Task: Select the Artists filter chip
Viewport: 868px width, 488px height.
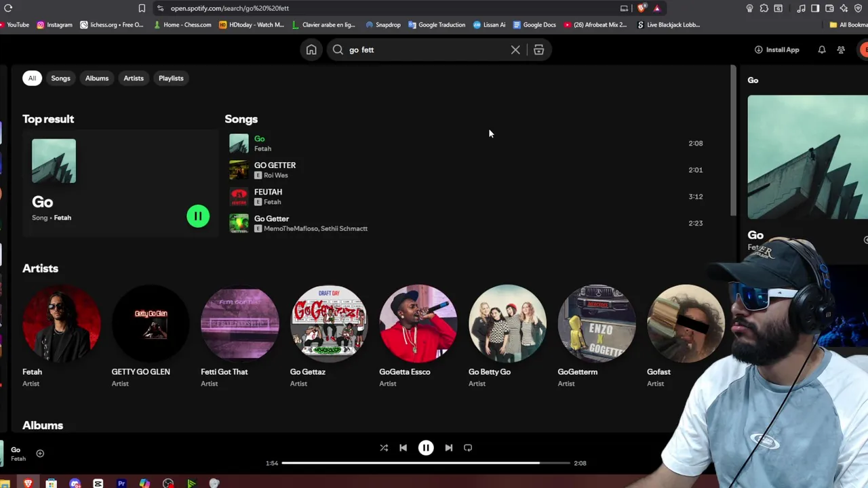Action: [134, 78]
